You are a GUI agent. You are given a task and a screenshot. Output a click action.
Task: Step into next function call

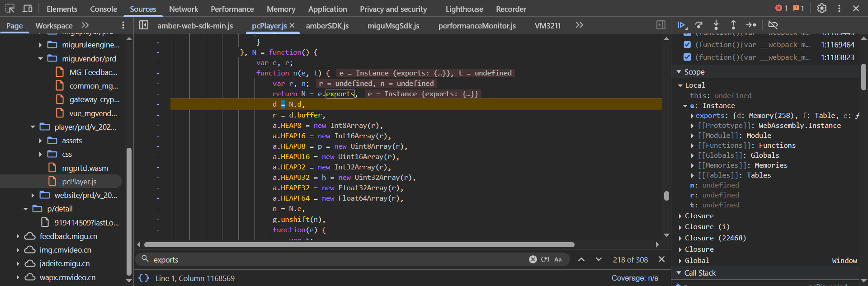coord(716,25)
